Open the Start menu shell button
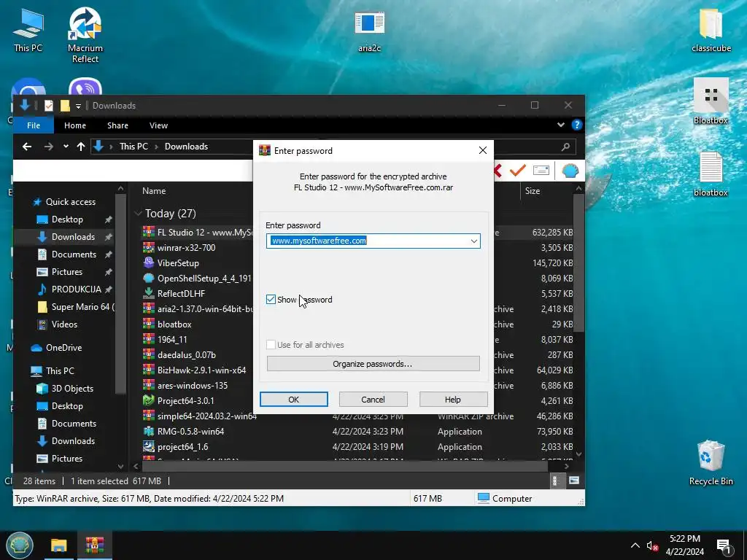747x560 pixels. 20,545
